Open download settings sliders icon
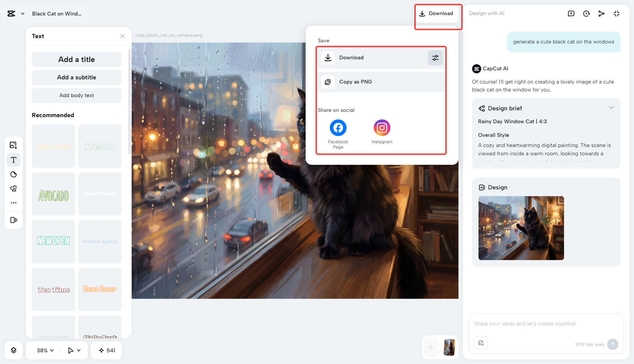Viewport: 634px width, 364px height. (x=435, y=58)
